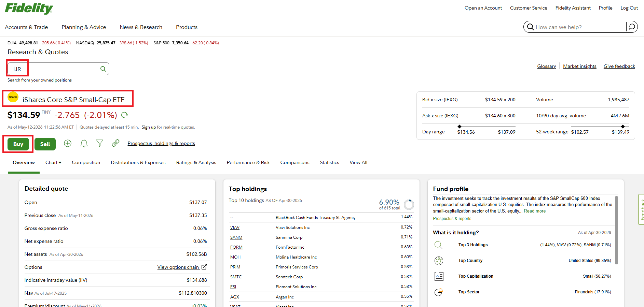Switch to the Chart + tab
Image resolution: width=644 pixels, height=307 pixels.
tap(53, 162)
